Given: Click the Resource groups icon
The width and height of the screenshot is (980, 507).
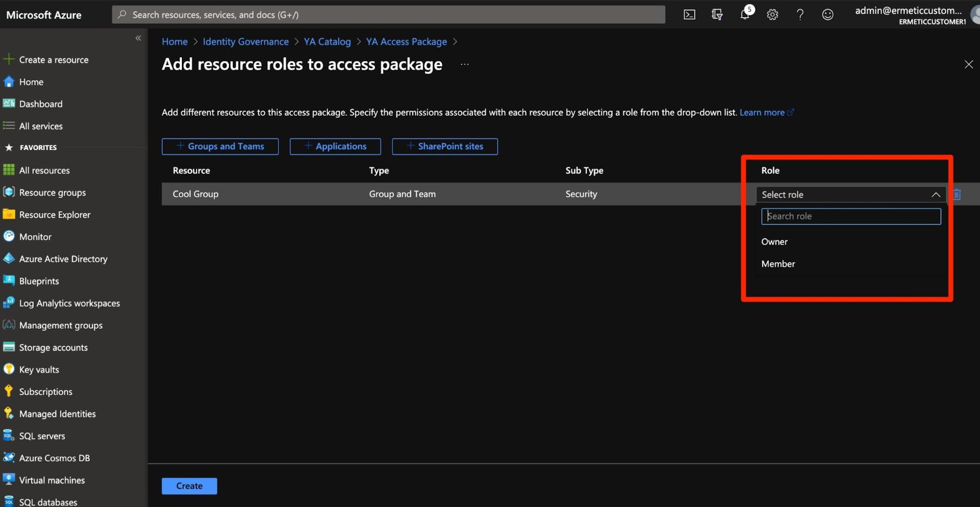Looking at the screenshot, I should [x=9, y=192].
